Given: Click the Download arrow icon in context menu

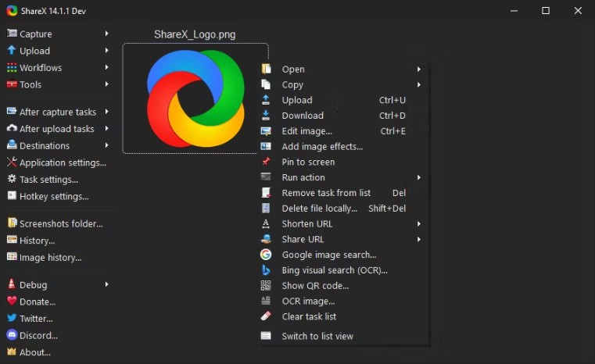Looking at the screenshot, I should point(266,116).
